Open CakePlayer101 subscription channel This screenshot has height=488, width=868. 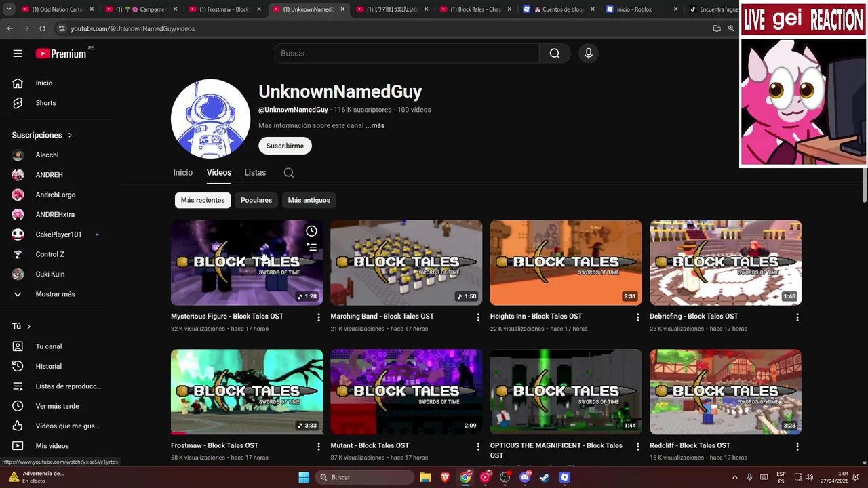coord(60,235)
